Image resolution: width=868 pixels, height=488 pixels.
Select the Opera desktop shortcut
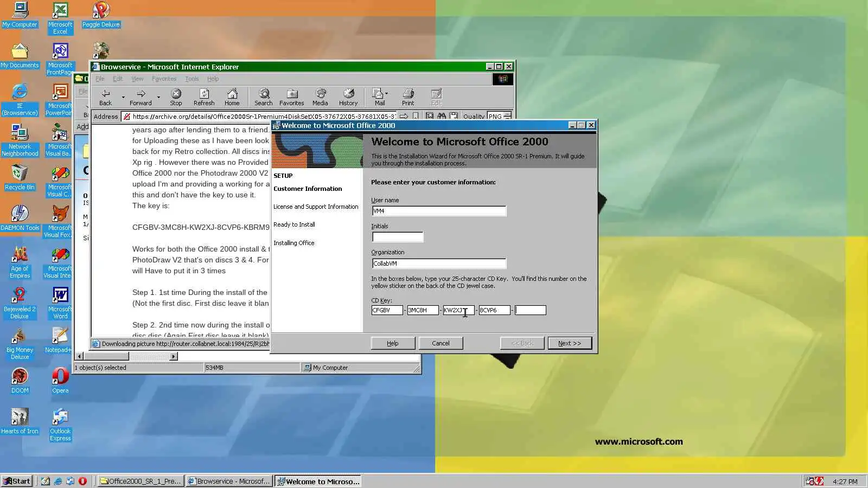point(60,381)
